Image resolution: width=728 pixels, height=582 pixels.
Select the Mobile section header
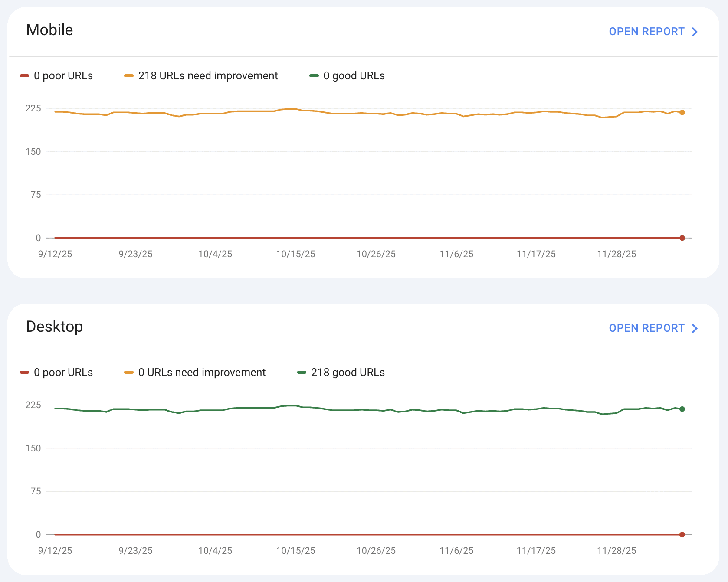(x=50, y=29)
